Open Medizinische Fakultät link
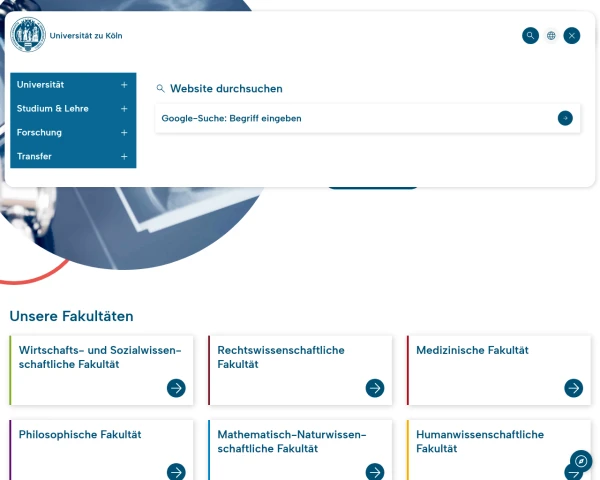 [x=472, y=350]
